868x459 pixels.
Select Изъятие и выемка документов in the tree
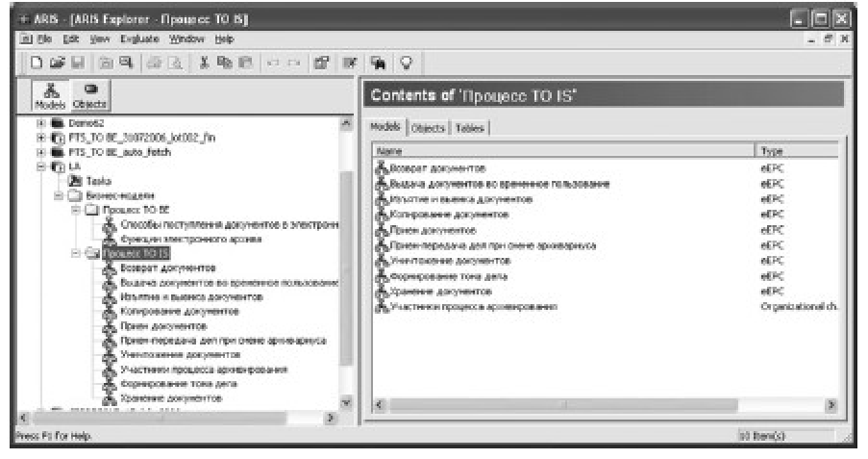click(191, 297)
